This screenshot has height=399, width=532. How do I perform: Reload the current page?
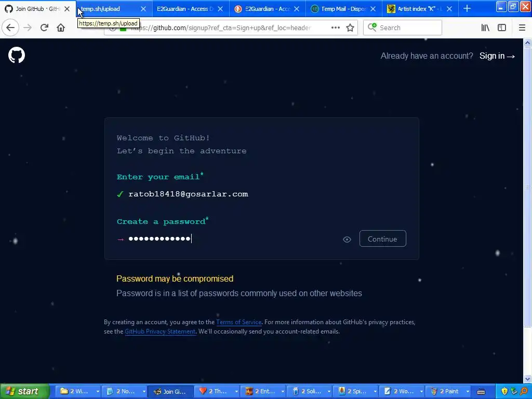coord(44,28)
